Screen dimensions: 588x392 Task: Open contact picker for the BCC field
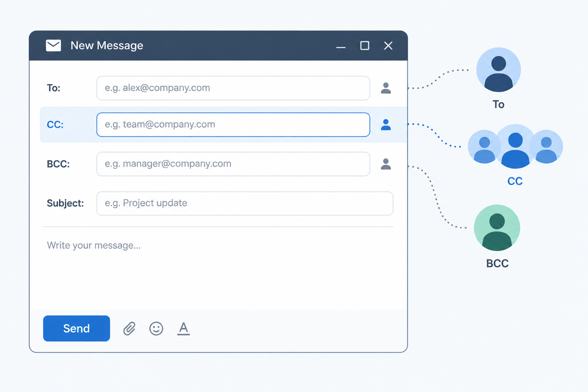(x=386, y=164)
